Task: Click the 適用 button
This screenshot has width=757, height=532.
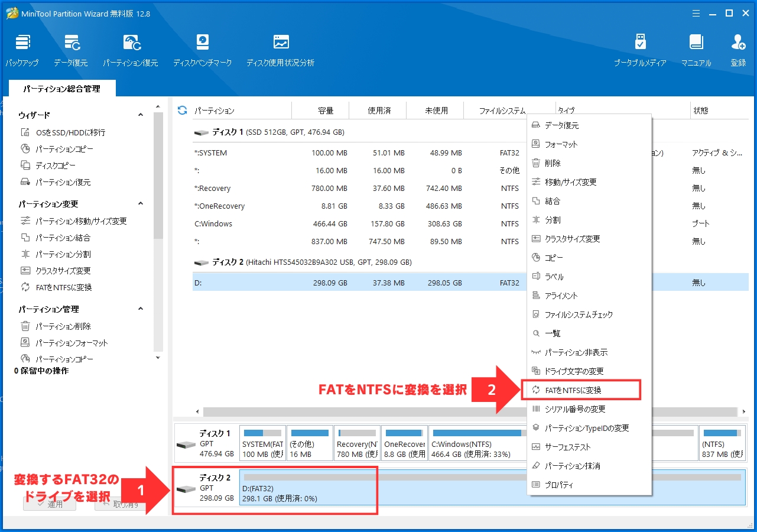Action: 50,504
